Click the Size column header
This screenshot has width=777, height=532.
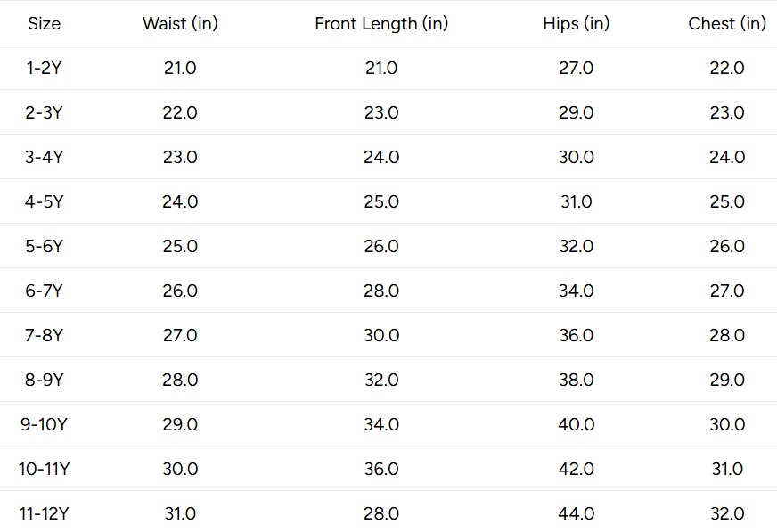pos(44,23)
